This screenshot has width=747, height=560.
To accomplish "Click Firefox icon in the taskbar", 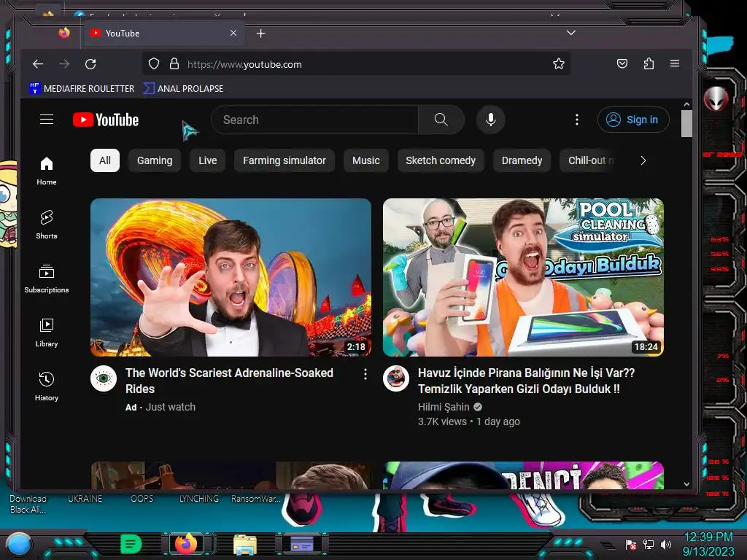I will click(x=186, y=543).
